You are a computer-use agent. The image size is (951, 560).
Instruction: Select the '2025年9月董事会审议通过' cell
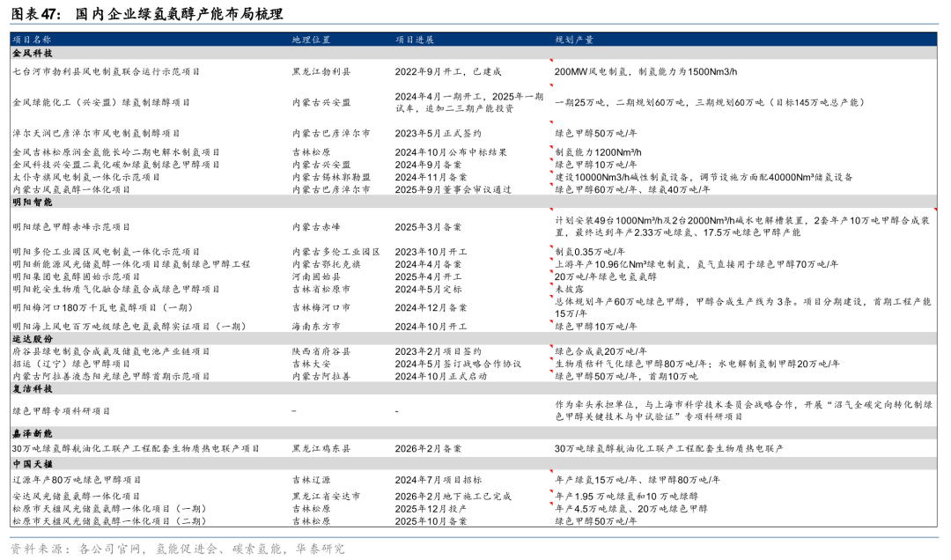(x=453, y=189)
